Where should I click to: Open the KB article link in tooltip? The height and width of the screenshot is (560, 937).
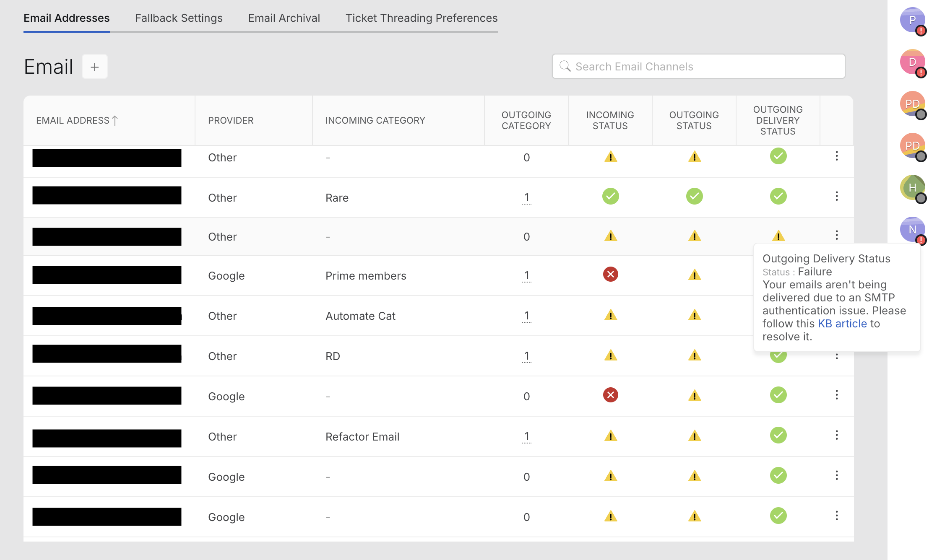coord(842,324)
